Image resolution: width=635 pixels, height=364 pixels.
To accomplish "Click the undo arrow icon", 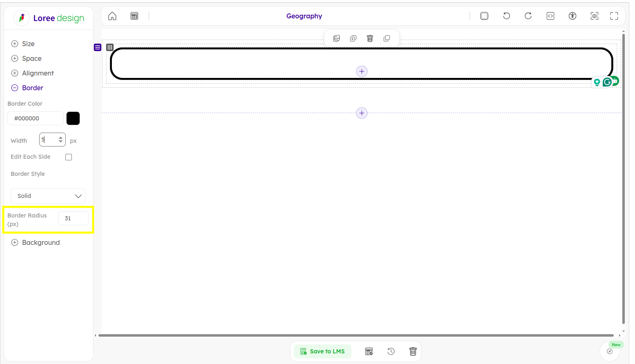I will click(506, 16).
